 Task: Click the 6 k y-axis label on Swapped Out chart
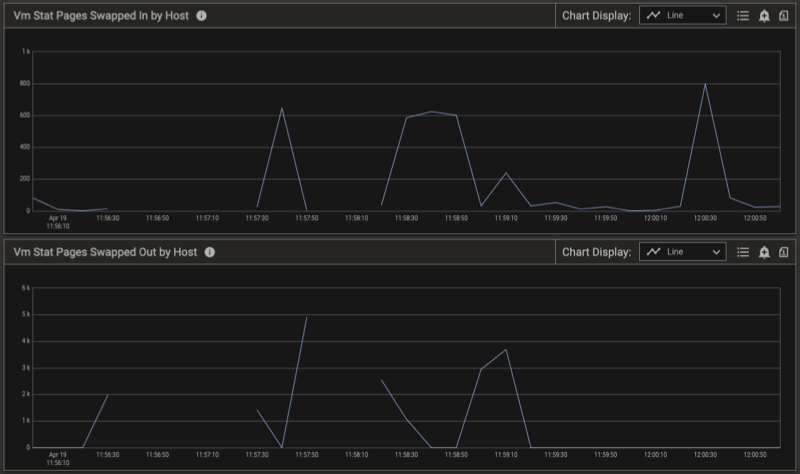click(x=26, y=288)
